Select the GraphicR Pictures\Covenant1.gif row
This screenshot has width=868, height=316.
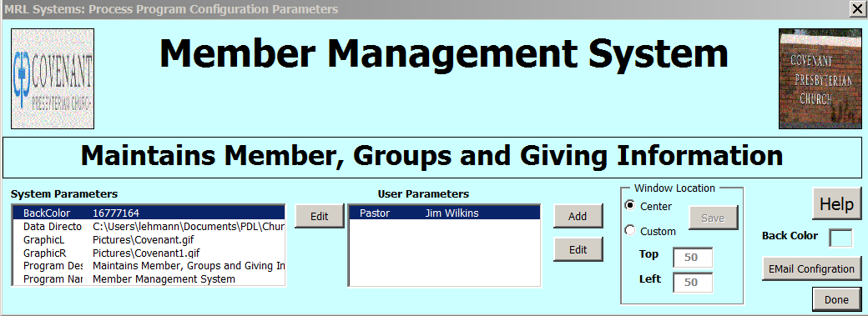(x=149, y=253)
